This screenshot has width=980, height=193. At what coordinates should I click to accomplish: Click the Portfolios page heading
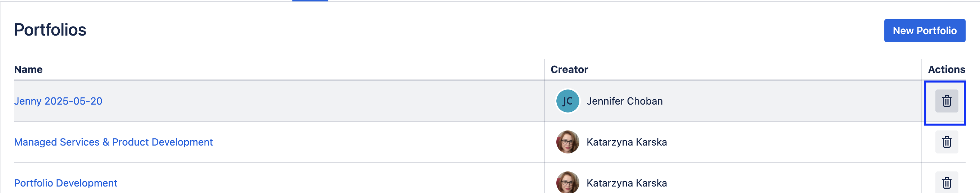point(50,30)
